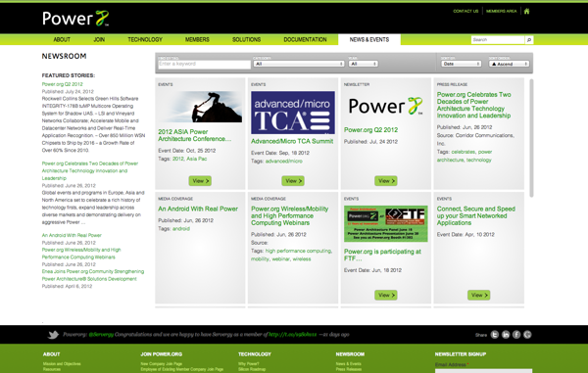This screenshot has height=373, width=588.
Task: Click the 'celebrates' tag link
Action: click(464, 152)
